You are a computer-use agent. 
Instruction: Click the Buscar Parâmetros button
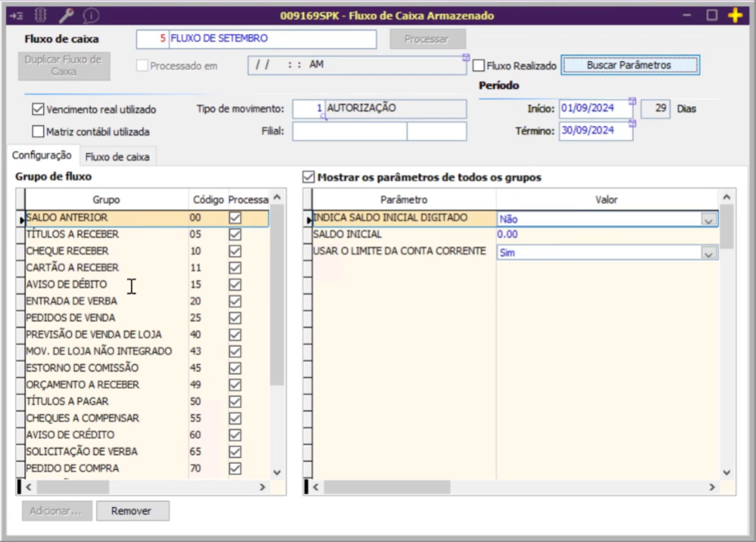tap(629, 66)
